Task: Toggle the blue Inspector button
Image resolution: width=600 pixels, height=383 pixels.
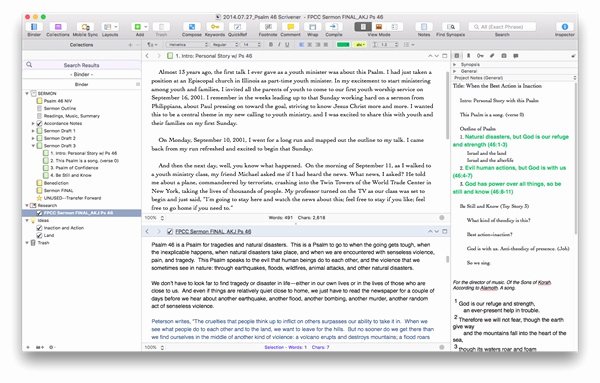Action: click(564, 27)
